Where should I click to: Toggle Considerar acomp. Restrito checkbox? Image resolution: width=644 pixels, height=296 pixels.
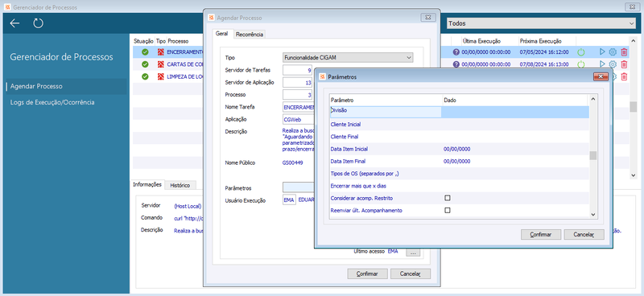(448, 198)
